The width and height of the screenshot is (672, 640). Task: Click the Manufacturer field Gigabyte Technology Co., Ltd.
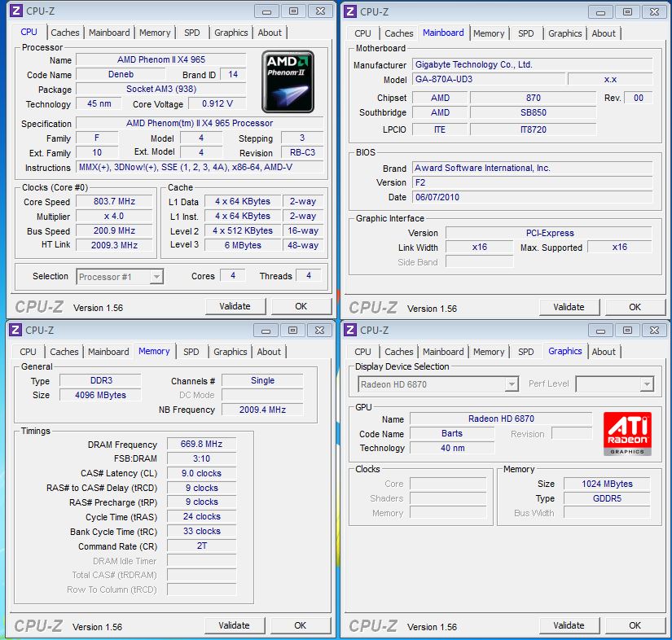coord(532,64)
